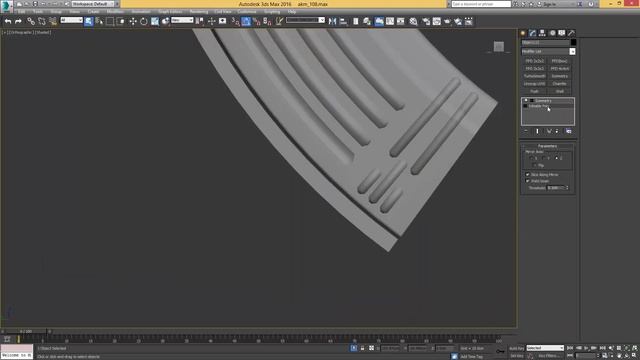This screenshot has height=360, width=640.
Task: Toggle Percent Snap on toolbar
Action: (256, 21)
